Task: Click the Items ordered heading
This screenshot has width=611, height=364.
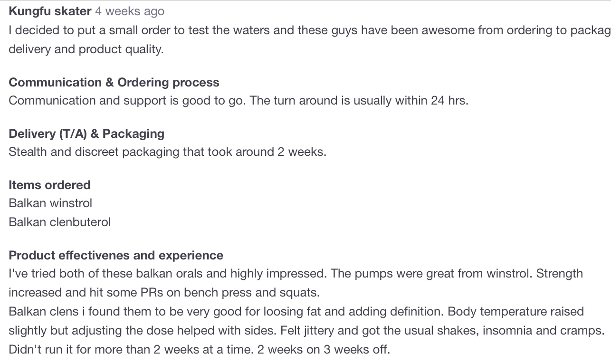Action: click(49, 185)
